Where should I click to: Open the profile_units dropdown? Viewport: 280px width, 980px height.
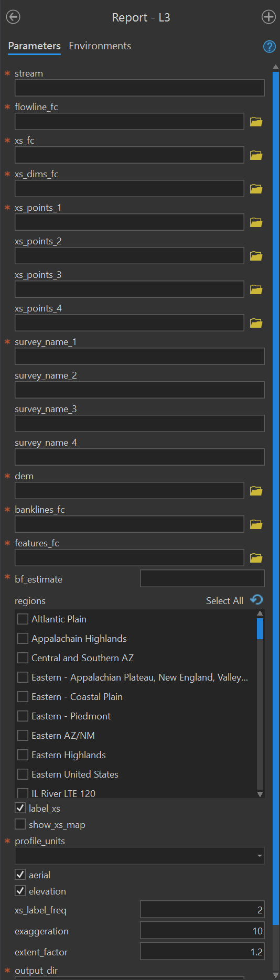tap(139, 856)
